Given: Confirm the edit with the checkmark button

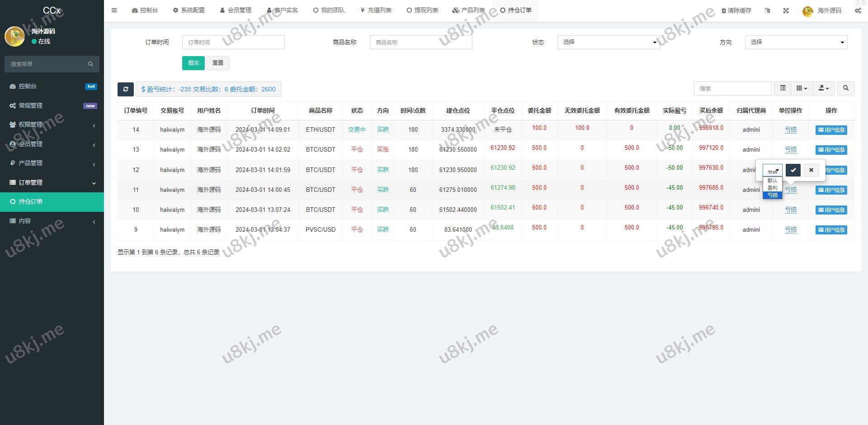Looking at the screenshot, I should coord(793,170).
